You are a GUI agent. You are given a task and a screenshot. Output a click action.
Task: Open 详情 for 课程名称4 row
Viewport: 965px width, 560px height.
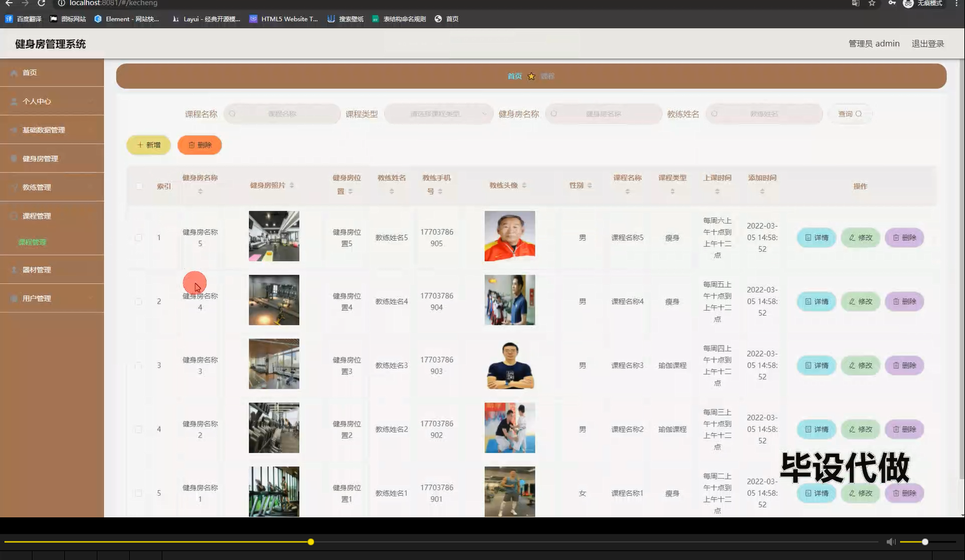817,302
